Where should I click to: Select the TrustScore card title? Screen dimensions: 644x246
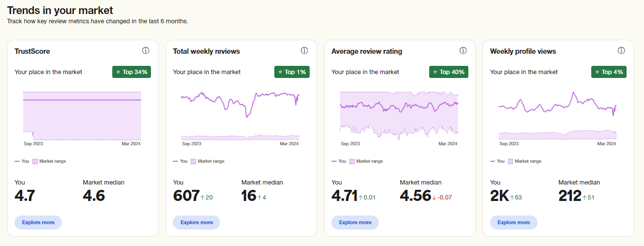(32, 51)
